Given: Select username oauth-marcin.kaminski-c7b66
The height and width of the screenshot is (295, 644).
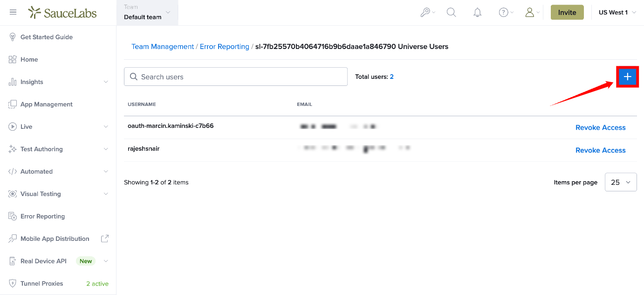Looking at the screenshot, I should pos(171,126).
